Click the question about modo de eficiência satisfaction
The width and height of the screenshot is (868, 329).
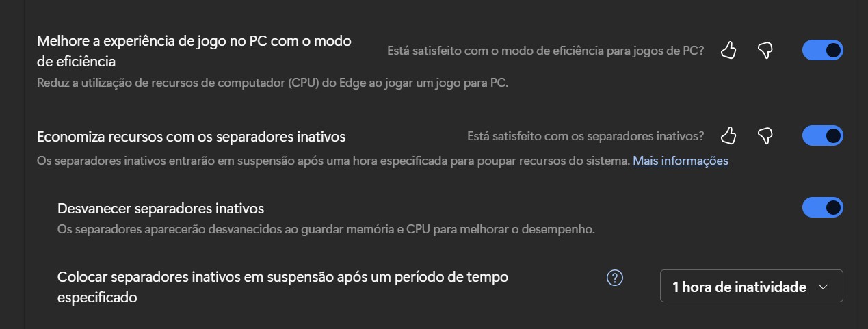click(x=545, y=50)
